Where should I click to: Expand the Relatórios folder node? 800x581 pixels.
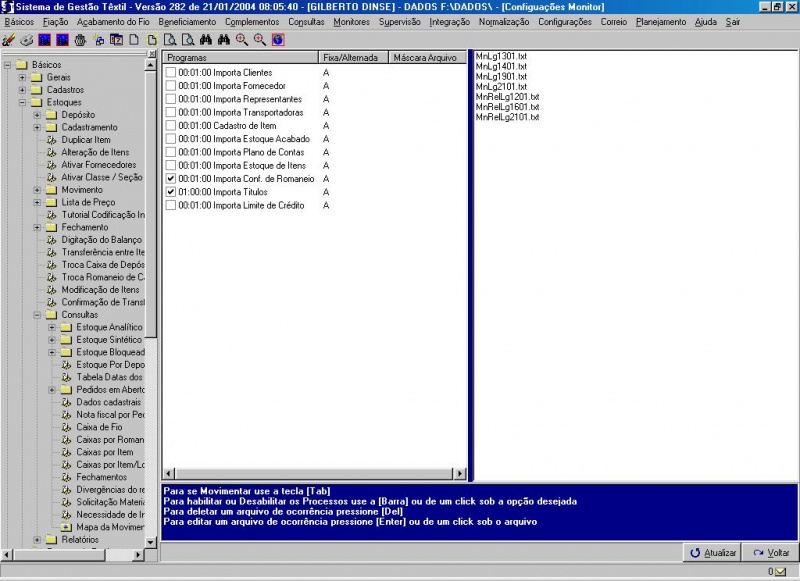[x=37, y=540]
